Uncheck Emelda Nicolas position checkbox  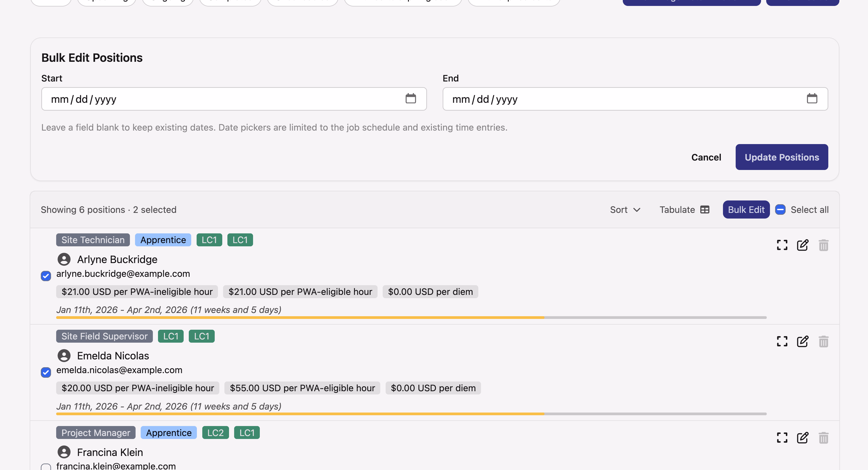[x=46, y=372]
